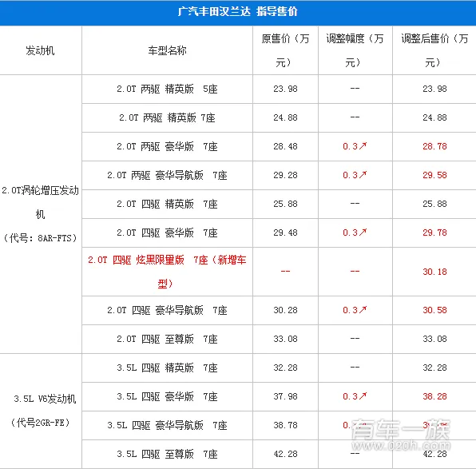Image resolution: width=476 pixels, height=469 pixels.
Task: Select the 发动机 column header
Action: point(40,50)
